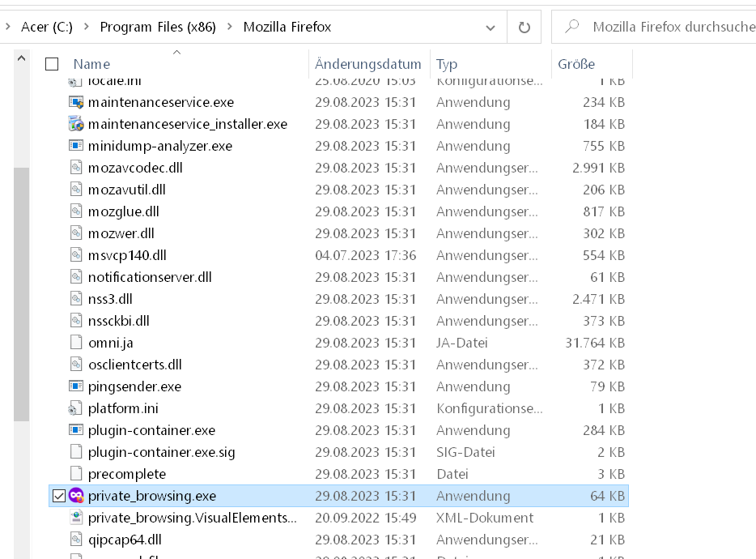Uncheck the private_browsing.exe checkbox
This screenshot has width=756, height=559.
tap(58, 496)
